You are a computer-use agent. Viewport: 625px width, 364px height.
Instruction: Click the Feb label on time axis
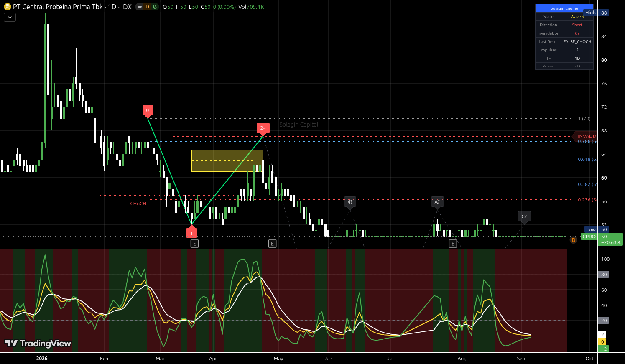coord(104,359)
